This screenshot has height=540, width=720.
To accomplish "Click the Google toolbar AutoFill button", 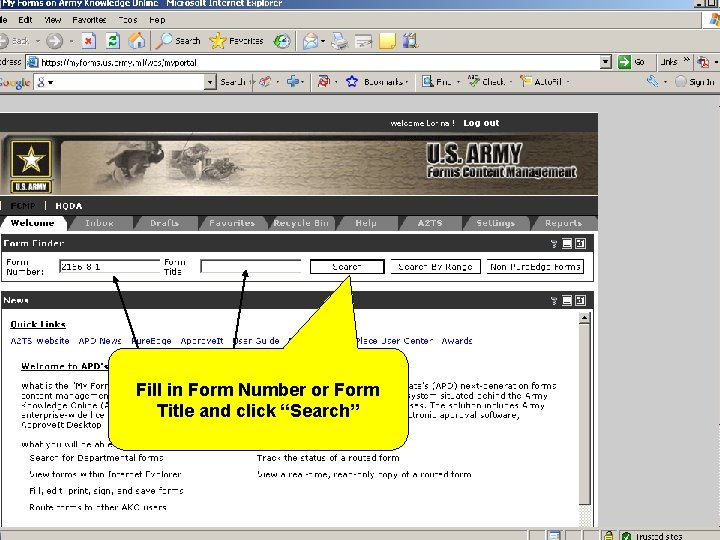I will pos(541,82).
